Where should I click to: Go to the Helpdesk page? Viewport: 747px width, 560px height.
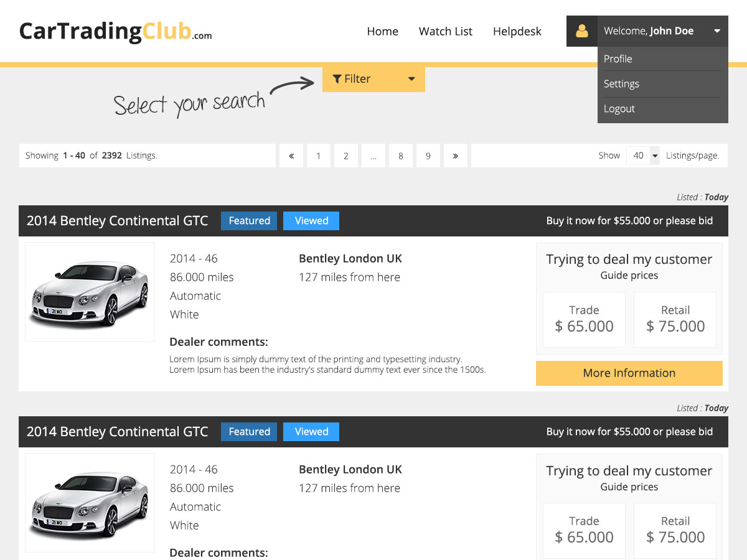(517, 31)
